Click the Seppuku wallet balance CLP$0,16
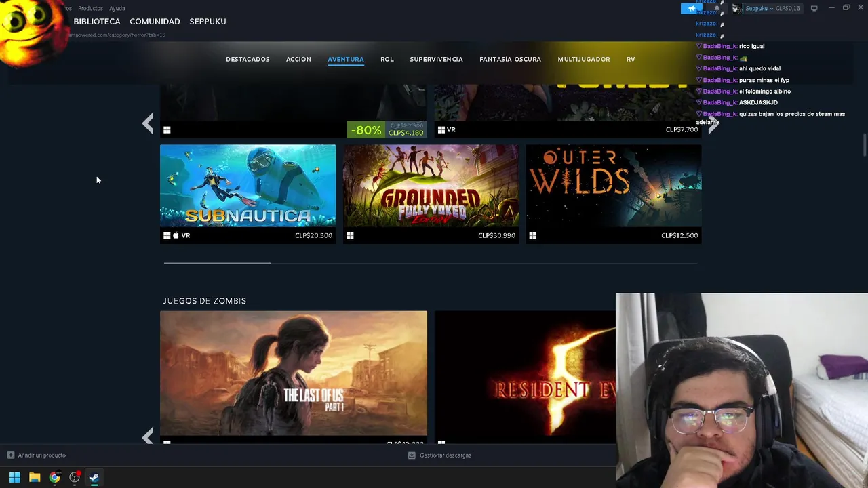Viewport: 868px width, 488px height. tap(787, 8)
